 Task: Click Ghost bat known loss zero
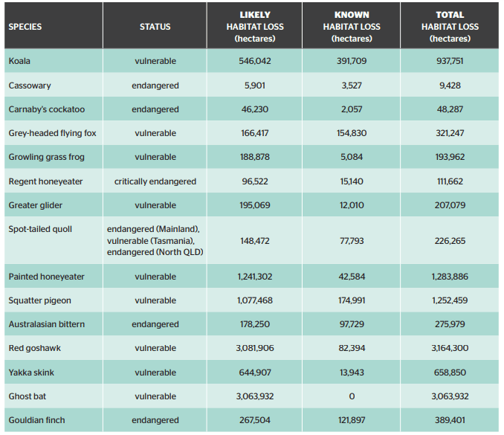[x=352, y=396]
